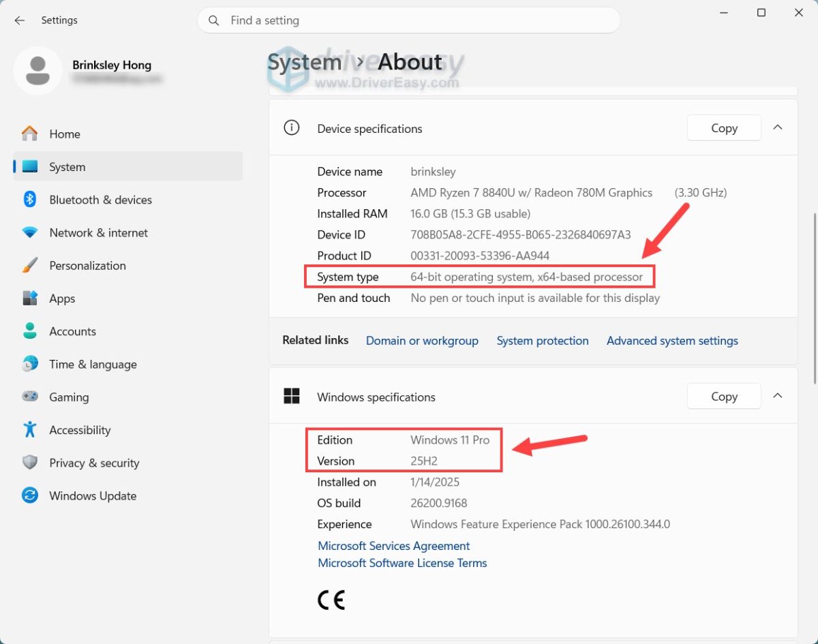Image resolution: width=818 pixels, height=644 pixels.
Task: Open Accounts settings label
Action: [72, 331]
